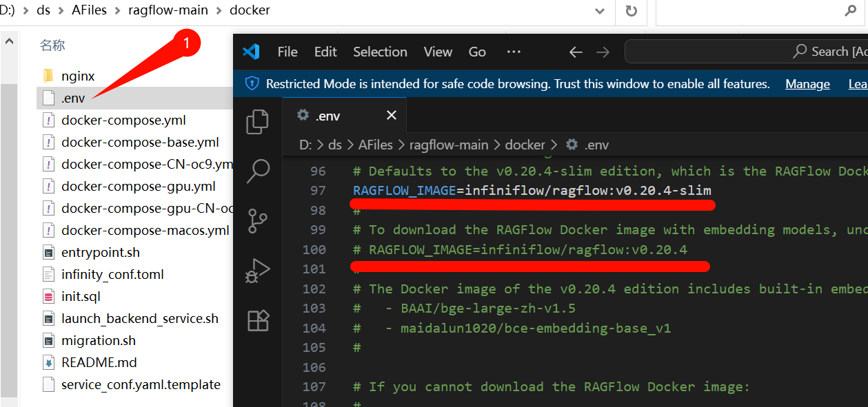868x407 pixels.
Task: Click the line 107 cannot download comment
Action: [551, 386]
